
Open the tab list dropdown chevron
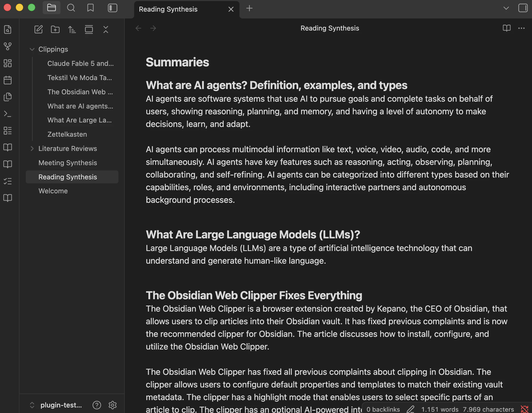tap(506, 8)
